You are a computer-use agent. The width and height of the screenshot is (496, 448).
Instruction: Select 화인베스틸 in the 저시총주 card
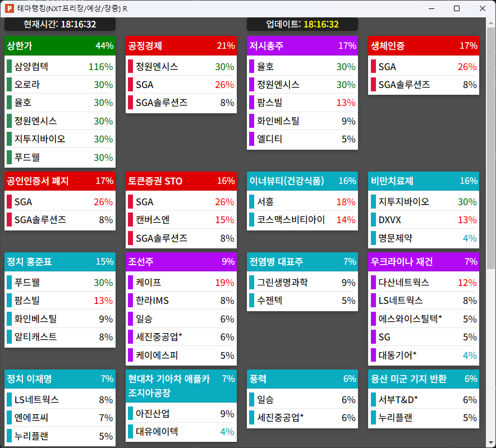coord(302,121)
